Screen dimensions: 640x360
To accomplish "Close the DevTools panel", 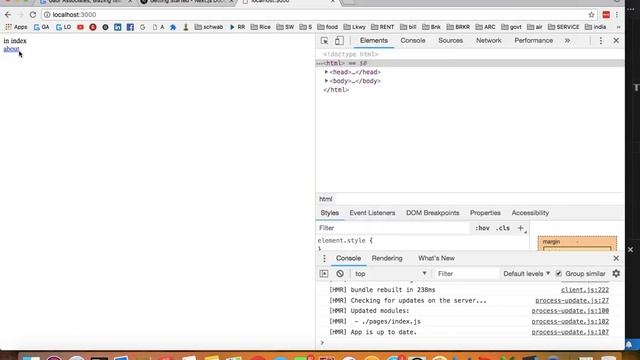I will [x=616, y=41].
